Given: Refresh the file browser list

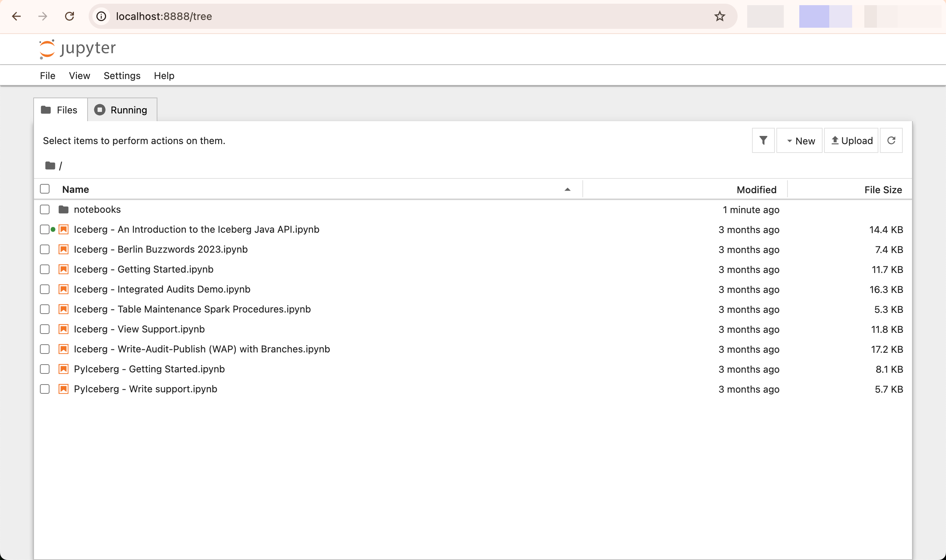Looking at the screenshot, I should point(891,140).
